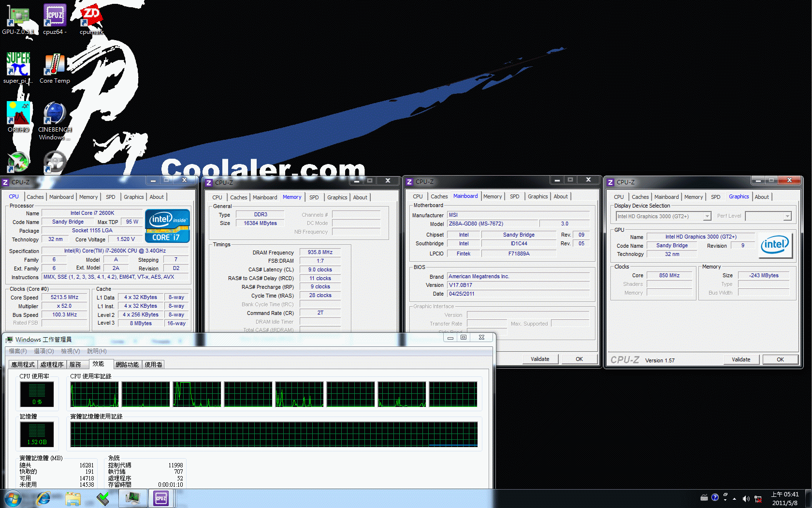Open the Core Temp desktop shortcut
Screen dimensions: 812x508
click(x=55, y=68)
